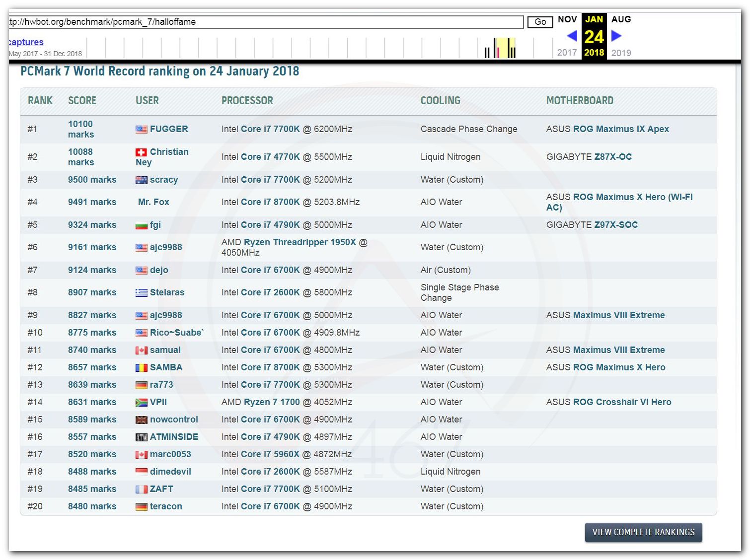The width and height of the screenshot is (750, 560).
Task: Open the captures link
Action: click(x=26, y=42)
